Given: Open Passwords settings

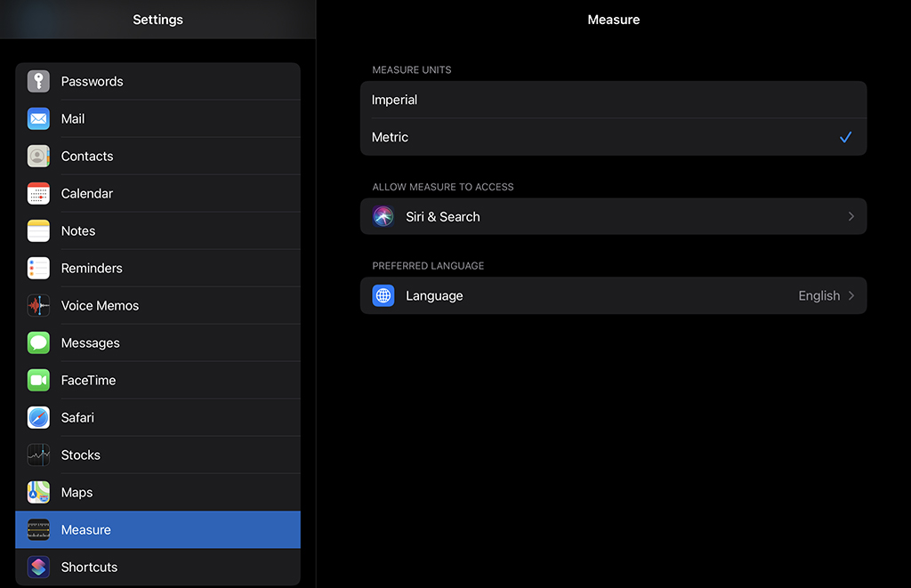Looking at the screenshot, I should (x=158, y=81).
